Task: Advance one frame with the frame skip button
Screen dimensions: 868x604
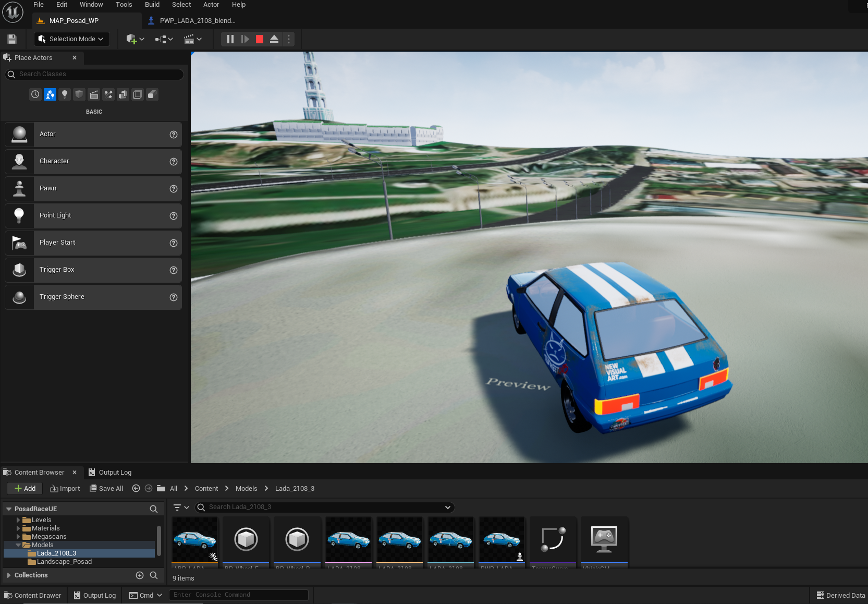Action: [245, 39]
